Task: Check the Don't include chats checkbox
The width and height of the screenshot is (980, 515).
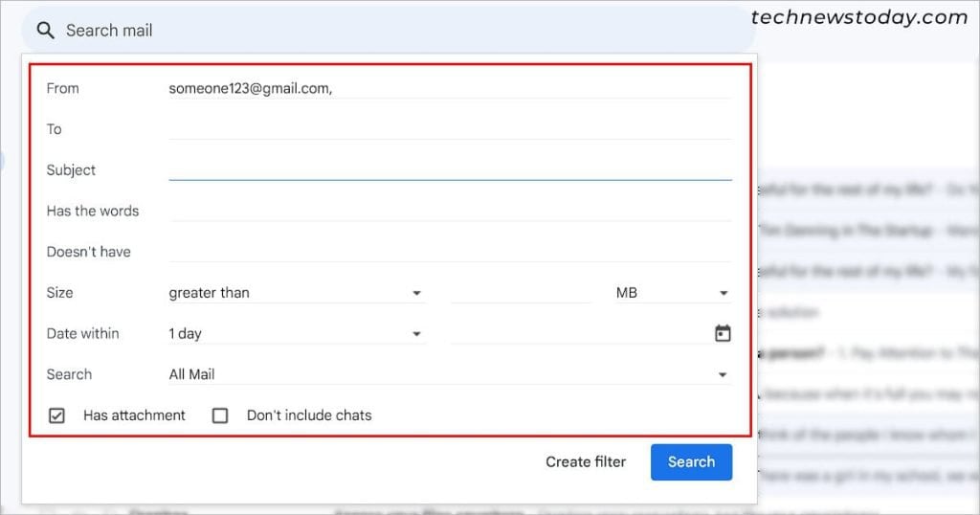Action: pyautogui.click(x=220, y=415)
